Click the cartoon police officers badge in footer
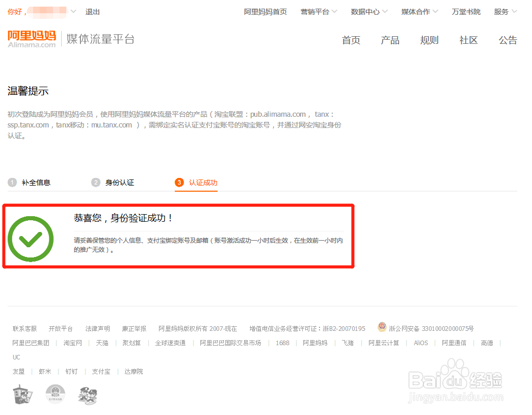The image size is (532, 415). tap(88, 396)
